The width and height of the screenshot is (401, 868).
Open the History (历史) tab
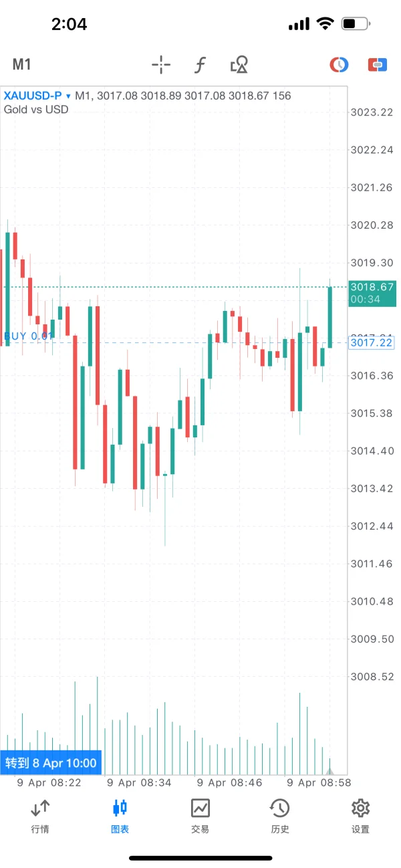pos(280,815)
